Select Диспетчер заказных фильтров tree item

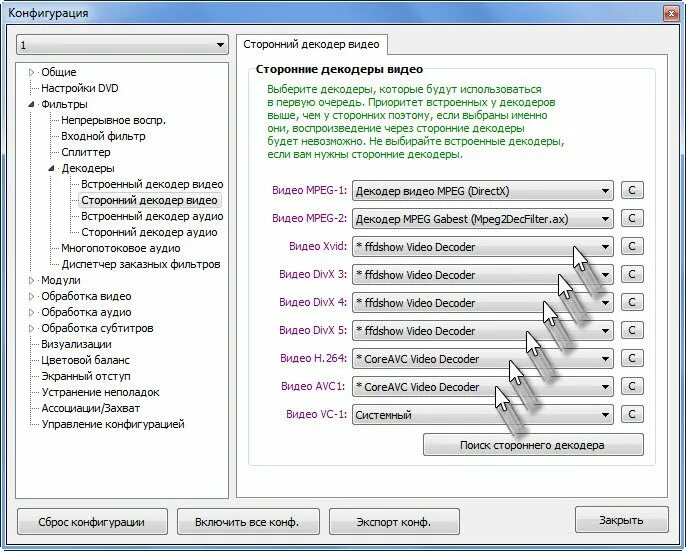(x=140, y=264)
